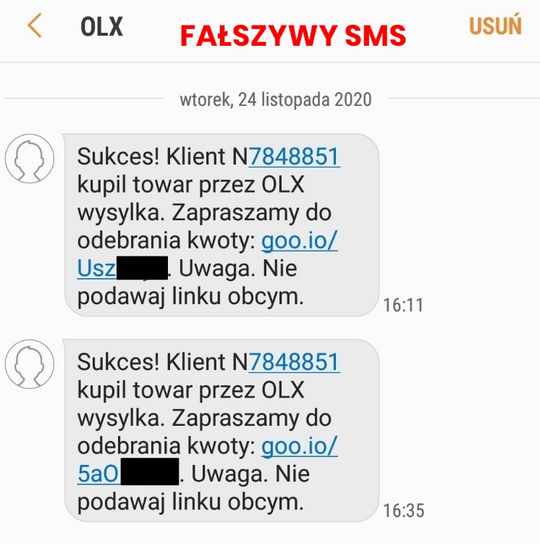Tap the 16:35 timestamp
The width and height of the screenshot is (540, 544).
(x=404, y=511)
